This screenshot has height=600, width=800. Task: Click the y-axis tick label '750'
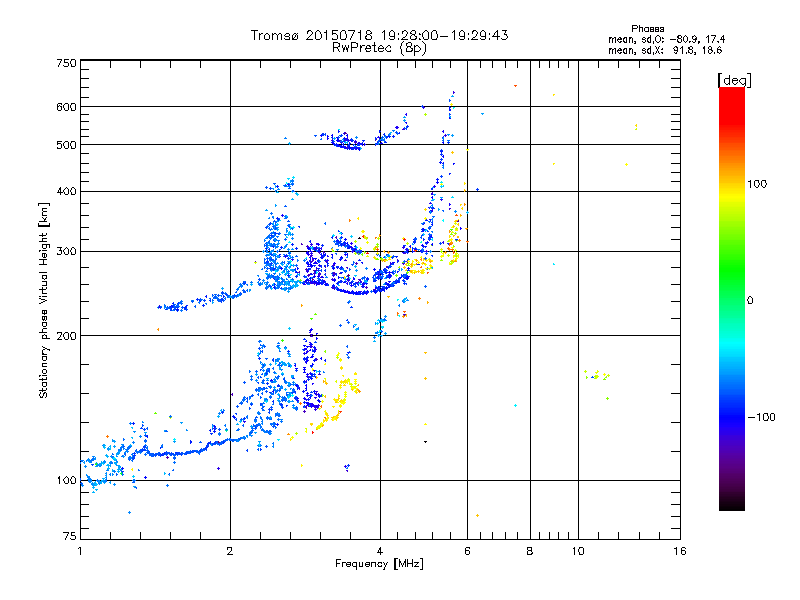[x=67, y=63]
